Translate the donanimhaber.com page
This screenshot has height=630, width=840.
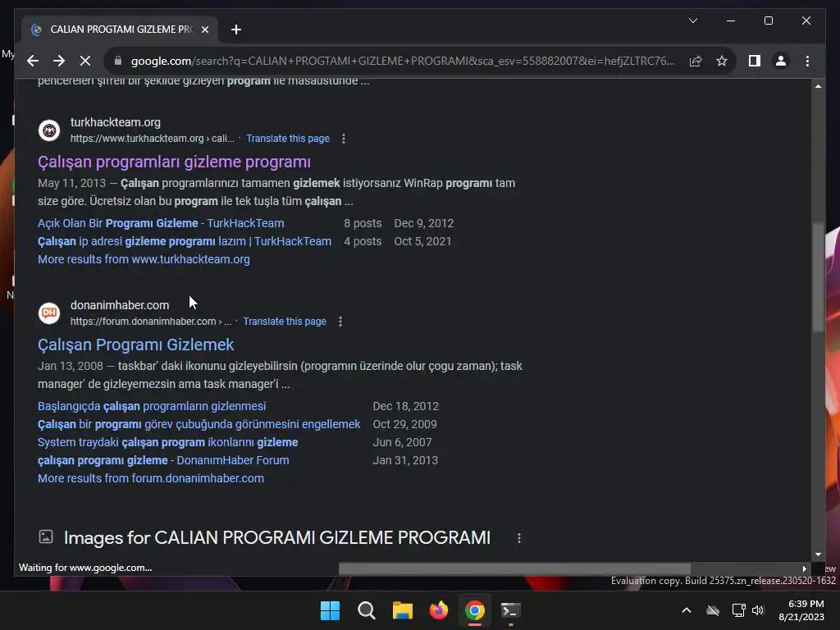pyautogui.click(x=285, y=322)
